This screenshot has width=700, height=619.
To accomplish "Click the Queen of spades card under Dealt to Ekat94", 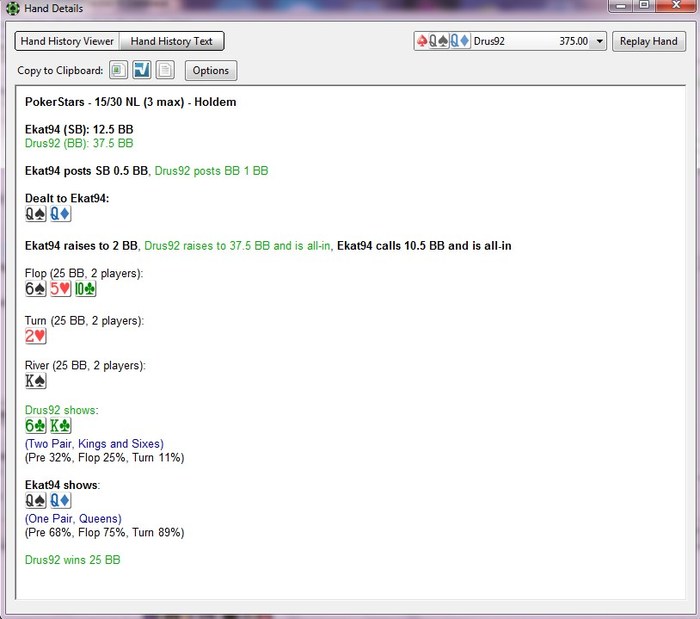I will pos(35,214).
